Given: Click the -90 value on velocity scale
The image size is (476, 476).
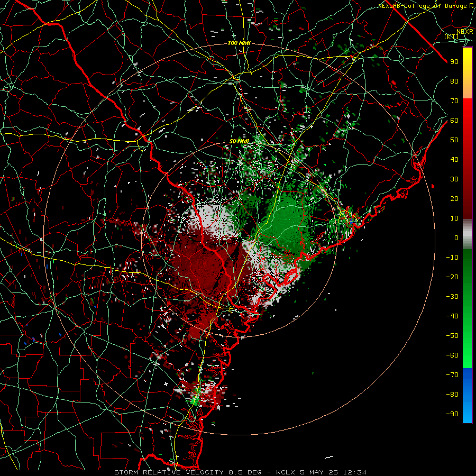Looking at the screenshot, I should tap(452, 414).
